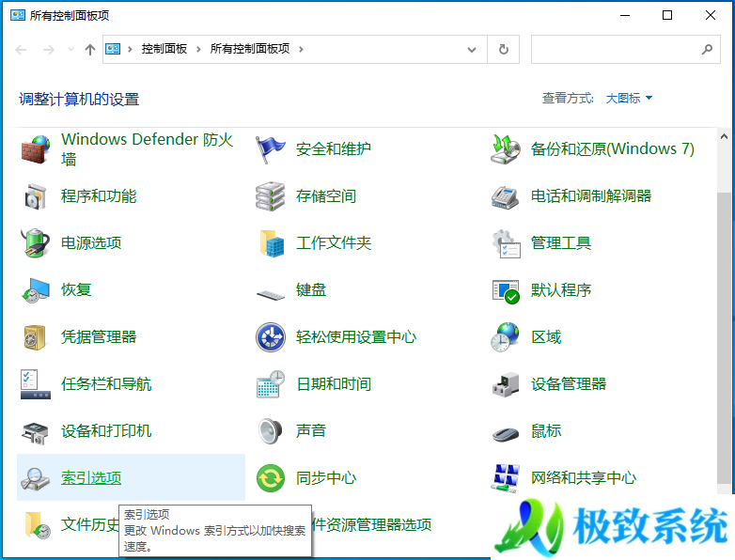Open the 存储空间 drives icon

[x=271, y=196]
